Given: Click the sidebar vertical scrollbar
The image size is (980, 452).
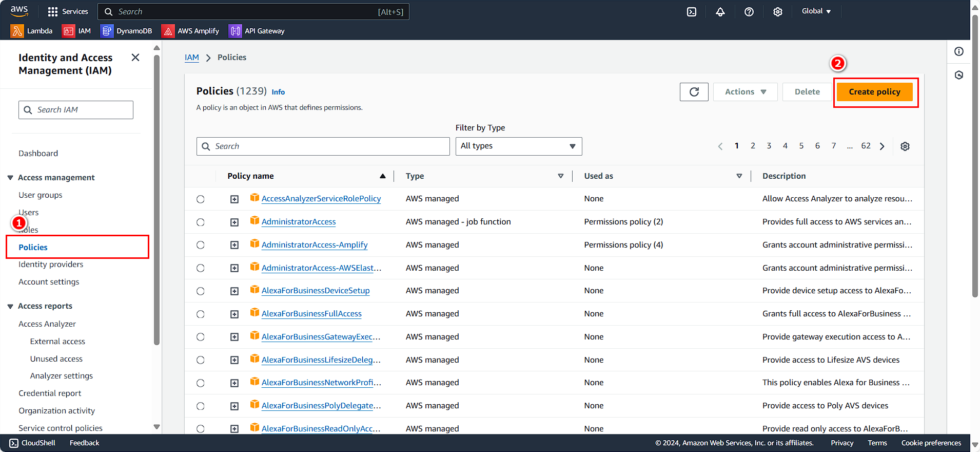Looking at the screenshot, I should coord(156,200).
